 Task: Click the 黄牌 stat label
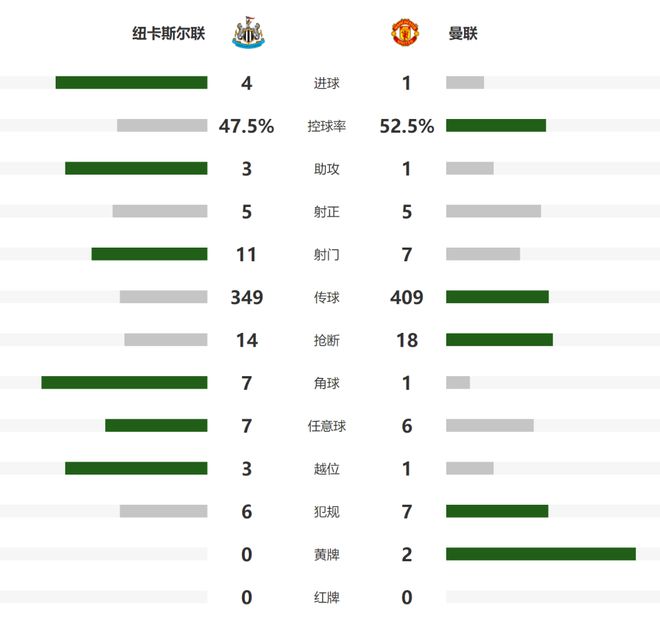[x=326, y=554]
